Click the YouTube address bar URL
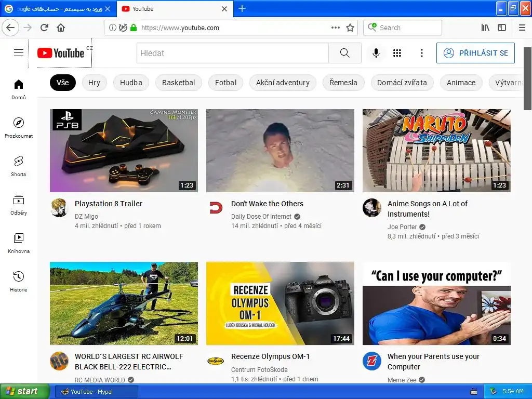This screenshot has width=532, height=399. point(180,28)
